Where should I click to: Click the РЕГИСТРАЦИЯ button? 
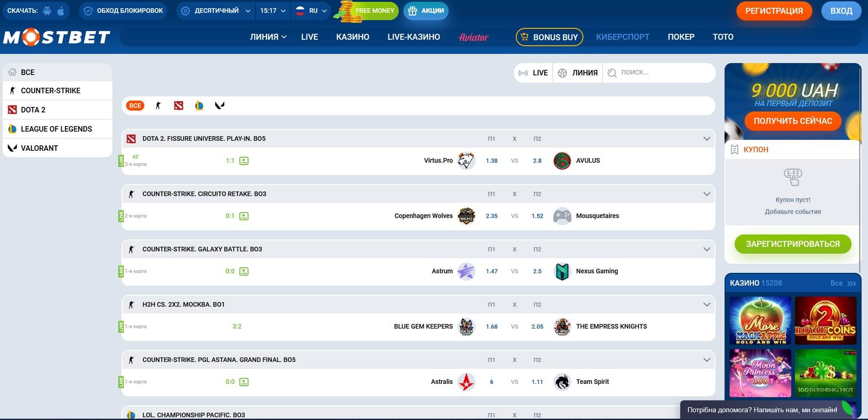point(774,11)
